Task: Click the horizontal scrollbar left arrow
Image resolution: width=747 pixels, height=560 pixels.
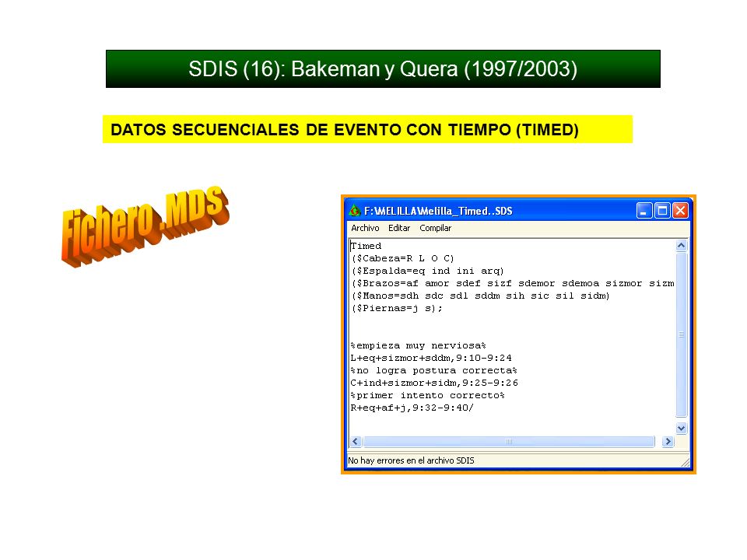Action: click(x=356, y=442)
